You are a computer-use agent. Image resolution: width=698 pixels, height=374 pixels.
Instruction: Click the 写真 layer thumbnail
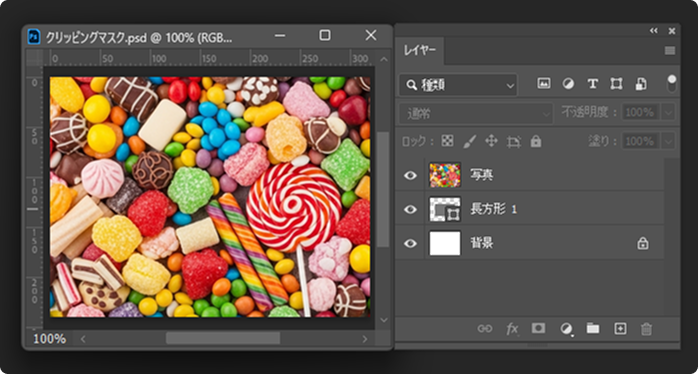coord(445,175)
